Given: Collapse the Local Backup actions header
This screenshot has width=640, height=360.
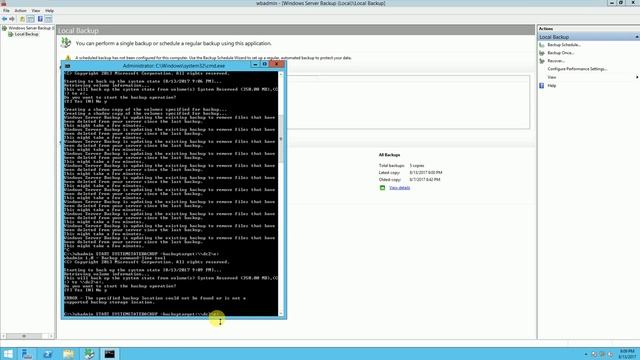Looking at the screenshot, I should [637, 37].
